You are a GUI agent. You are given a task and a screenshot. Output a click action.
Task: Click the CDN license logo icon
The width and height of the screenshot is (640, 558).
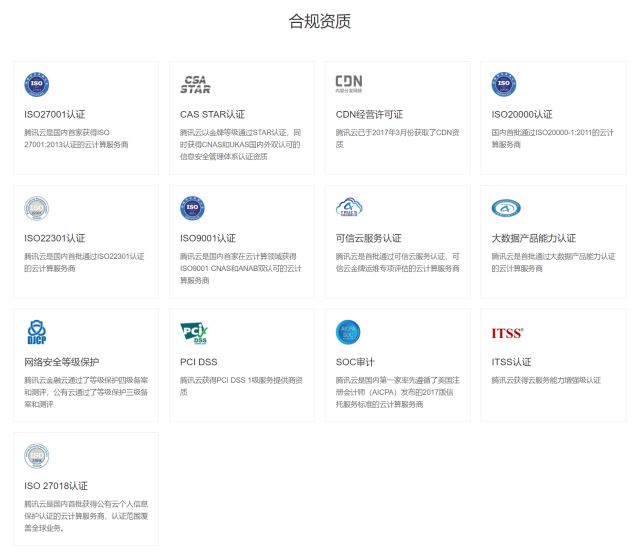[349, 83]
